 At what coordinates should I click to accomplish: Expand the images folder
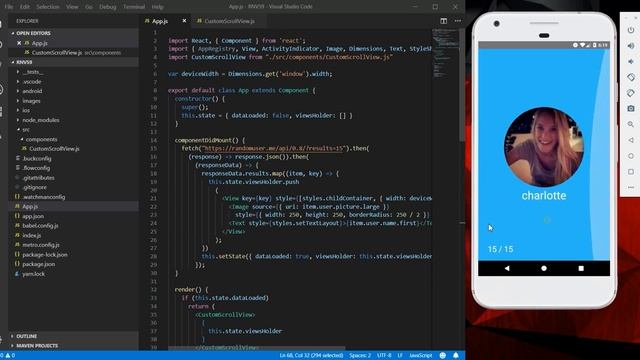click(x=31, y=100)
